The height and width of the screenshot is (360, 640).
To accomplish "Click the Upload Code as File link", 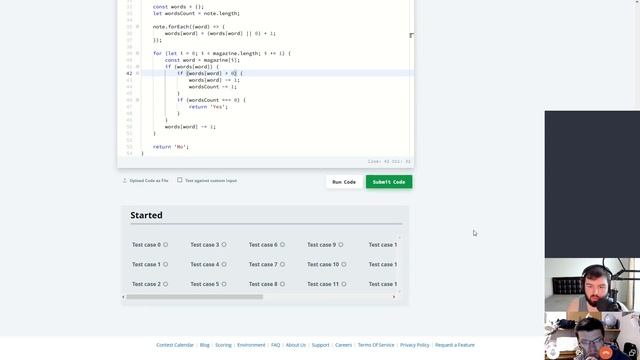I will [149, 180].
